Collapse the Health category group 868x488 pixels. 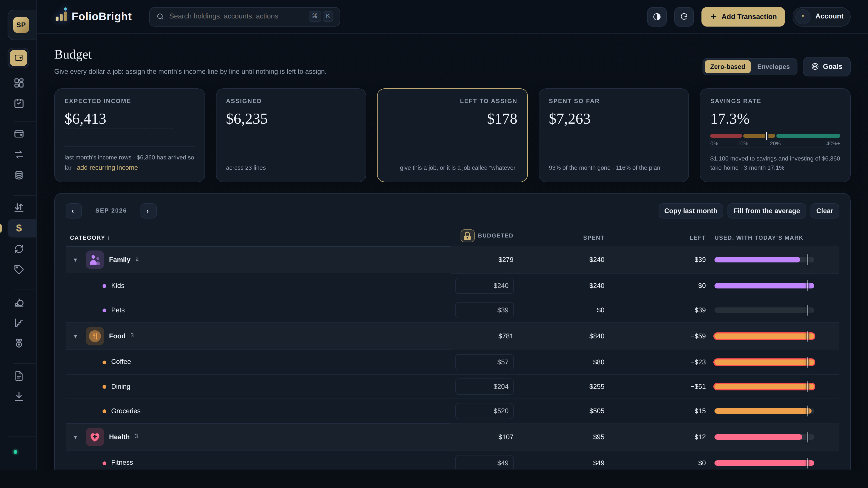pyautogui.click(x=75, y=437)
